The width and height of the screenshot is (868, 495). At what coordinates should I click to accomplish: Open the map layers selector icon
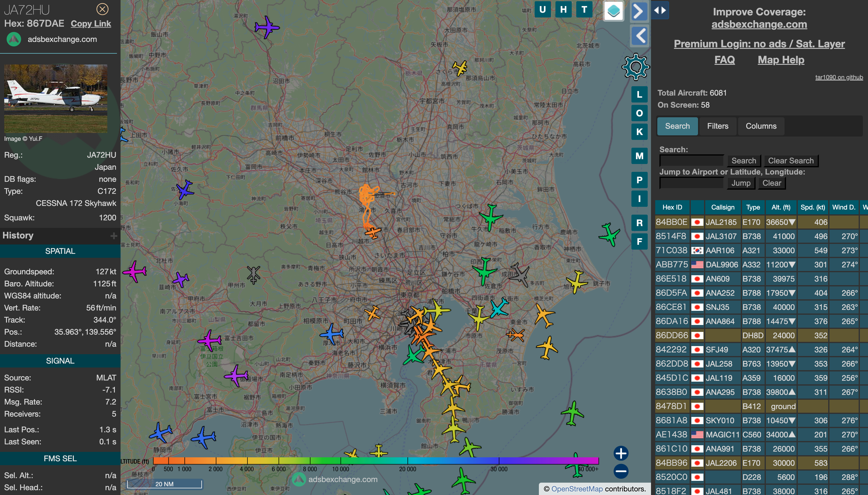point(613,11)
